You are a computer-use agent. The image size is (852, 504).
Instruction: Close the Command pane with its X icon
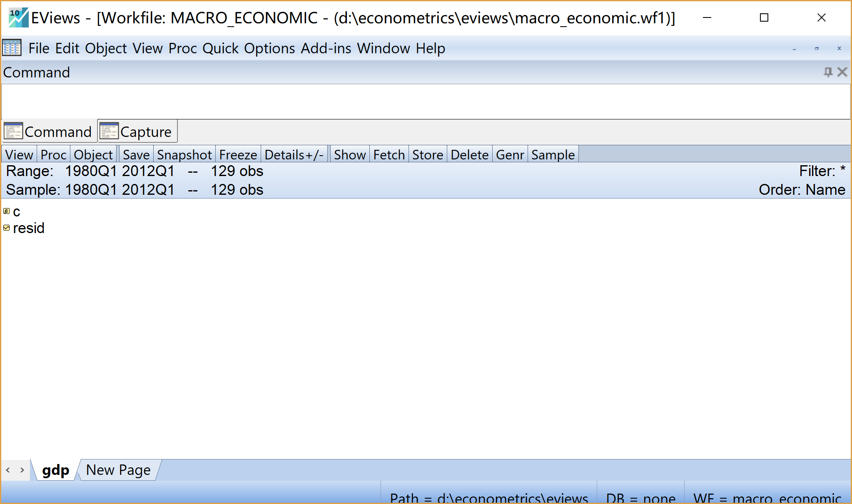pyautogui.click(x=842, y=72)
